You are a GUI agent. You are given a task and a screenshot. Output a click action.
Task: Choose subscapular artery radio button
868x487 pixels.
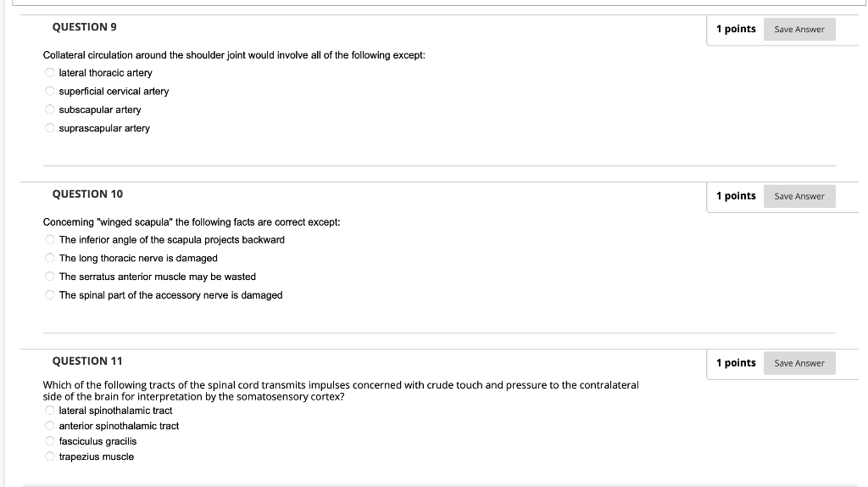click(50, 109)
